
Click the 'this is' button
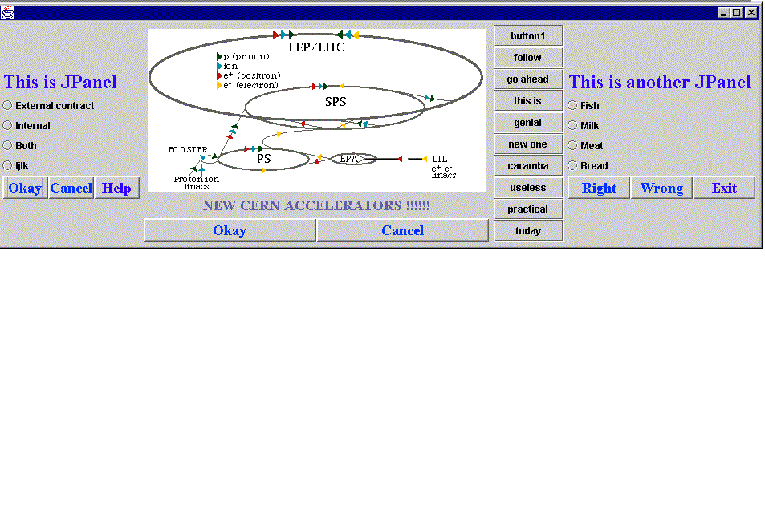coord(528,101)
